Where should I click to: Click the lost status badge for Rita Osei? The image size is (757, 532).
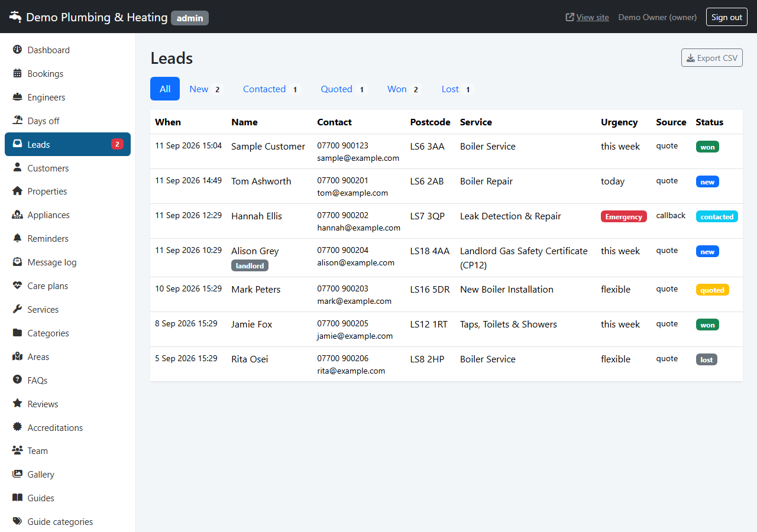[707, 359]
